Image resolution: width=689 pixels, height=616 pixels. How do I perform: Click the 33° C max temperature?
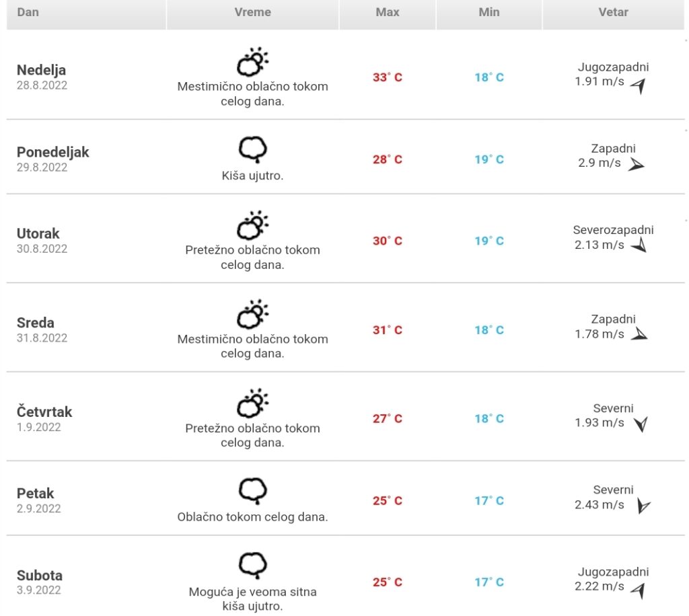tap(388, 77)
